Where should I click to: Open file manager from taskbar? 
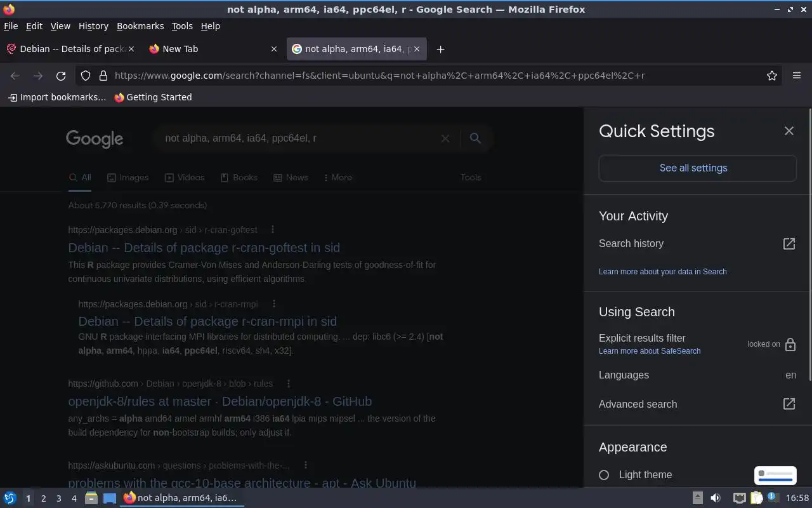(x=91, y=498)
